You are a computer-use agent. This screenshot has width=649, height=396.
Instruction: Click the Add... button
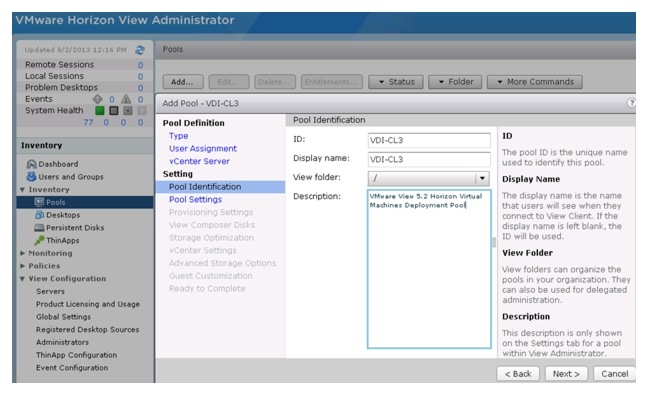(183, 82)
